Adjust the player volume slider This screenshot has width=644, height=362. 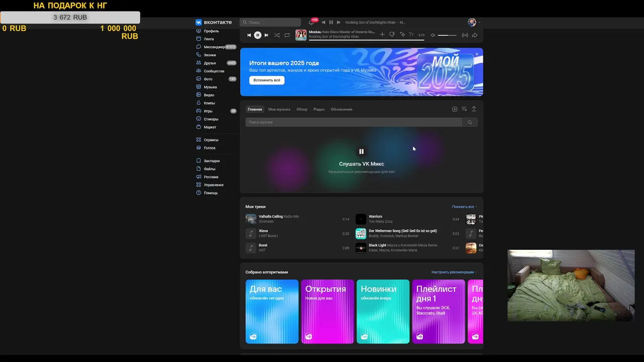click(447, 35)
